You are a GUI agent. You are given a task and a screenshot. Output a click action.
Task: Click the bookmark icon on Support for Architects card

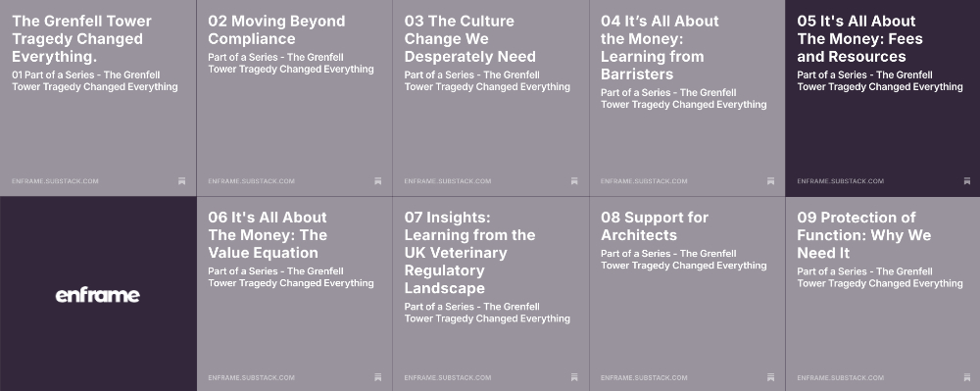coord(770,377)
